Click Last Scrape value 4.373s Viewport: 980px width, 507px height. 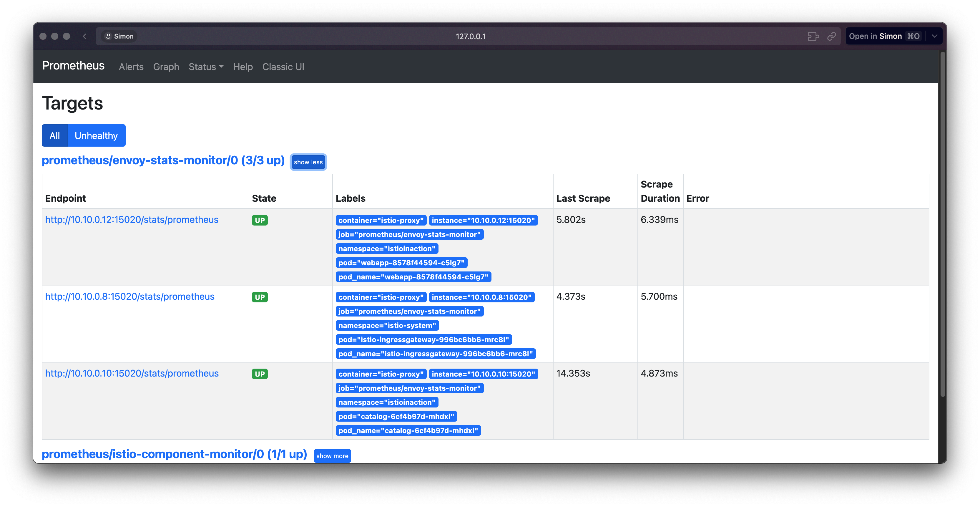pyautogui.click(x=571, y=296)
